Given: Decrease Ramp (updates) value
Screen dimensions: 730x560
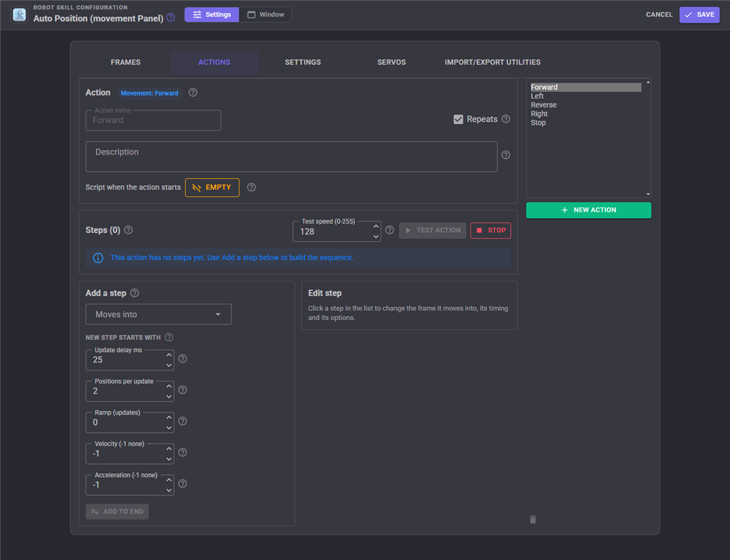Looking at the screenshot, I should pyautogui.click(x=169, y=427).
